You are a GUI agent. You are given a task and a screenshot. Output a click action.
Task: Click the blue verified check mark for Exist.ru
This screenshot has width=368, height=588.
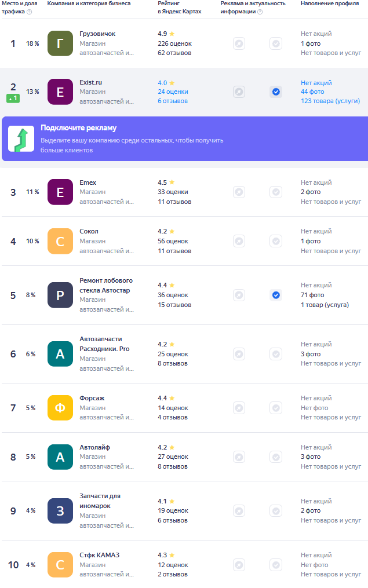pyautogui.click(x=276, y=92)
